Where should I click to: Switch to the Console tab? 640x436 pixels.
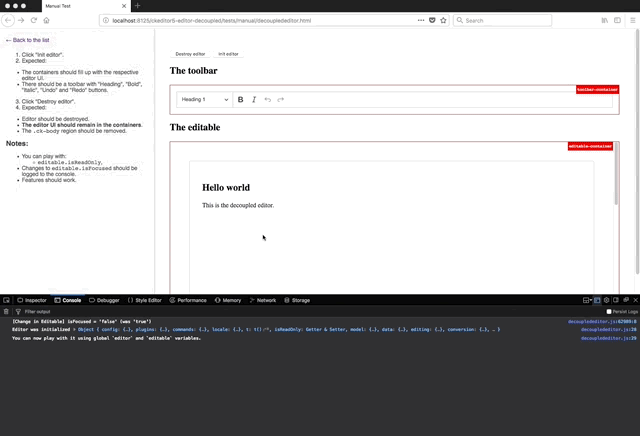tap(68, 300)
